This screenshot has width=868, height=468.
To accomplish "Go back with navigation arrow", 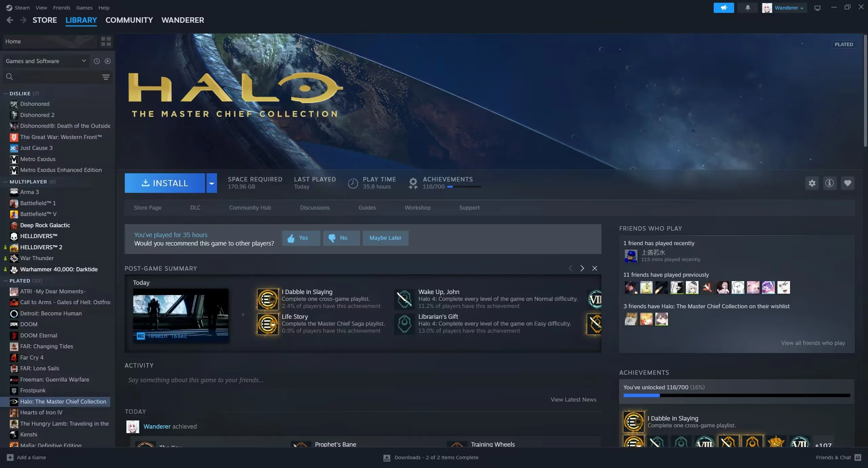I will tap(10, 20).
